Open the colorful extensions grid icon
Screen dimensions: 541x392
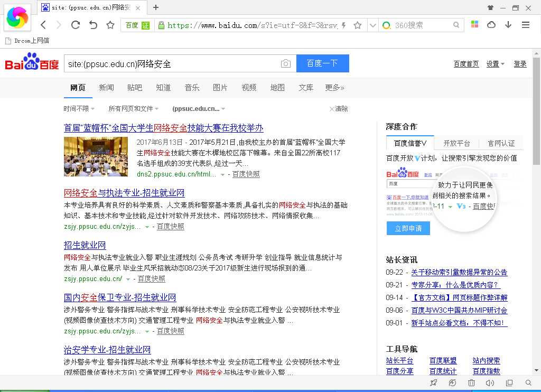point(475,24)
